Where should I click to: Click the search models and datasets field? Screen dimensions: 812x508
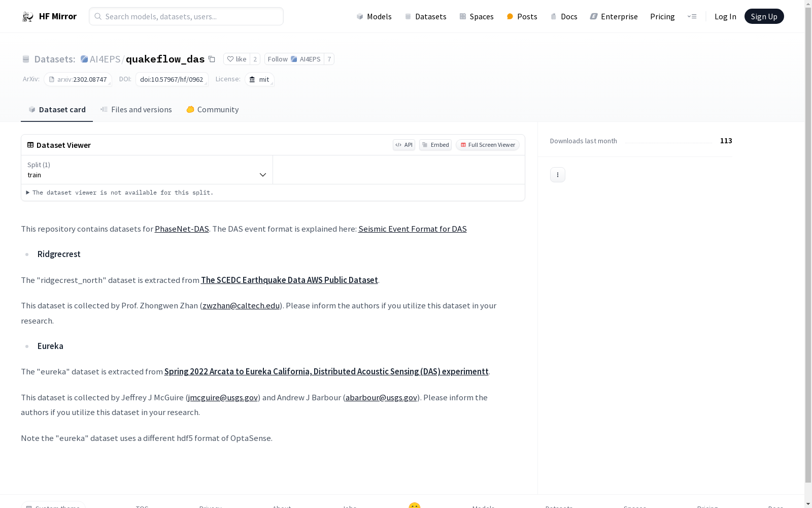pos(186,17)
